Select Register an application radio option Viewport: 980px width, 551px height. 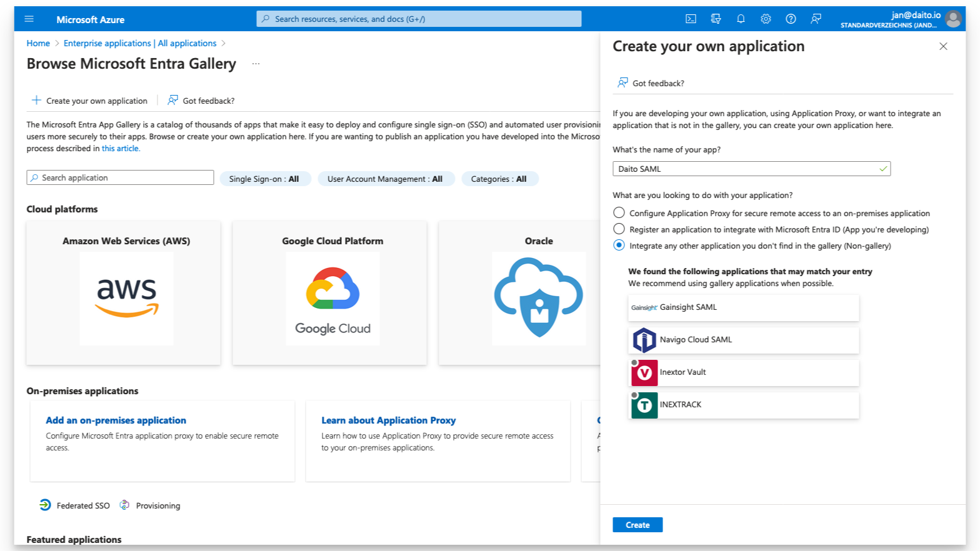(x=619, y=229)
